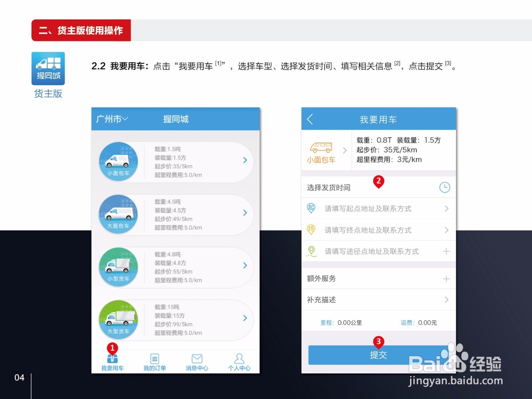Fill in 请填写终点地址及联系方式 field
Screen dimensions: 532x399
click(368, 230)
